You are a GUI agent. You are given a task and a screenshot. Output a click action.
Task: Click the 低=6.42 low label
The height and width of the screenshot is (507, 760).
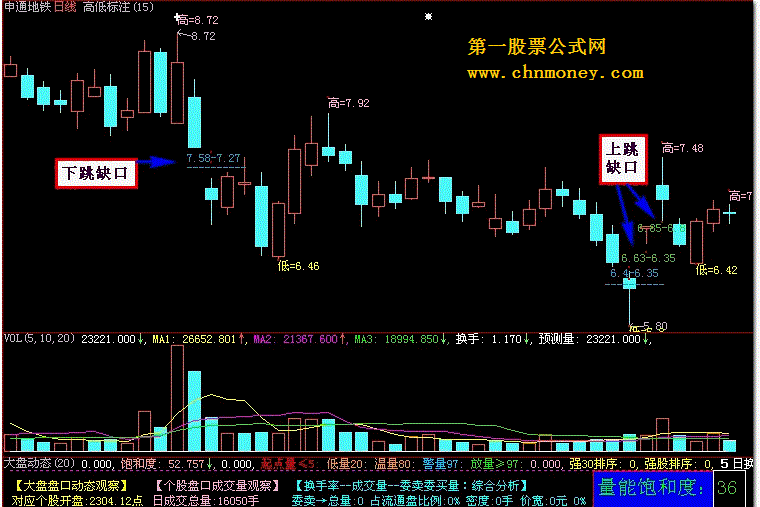pos(716,269)
